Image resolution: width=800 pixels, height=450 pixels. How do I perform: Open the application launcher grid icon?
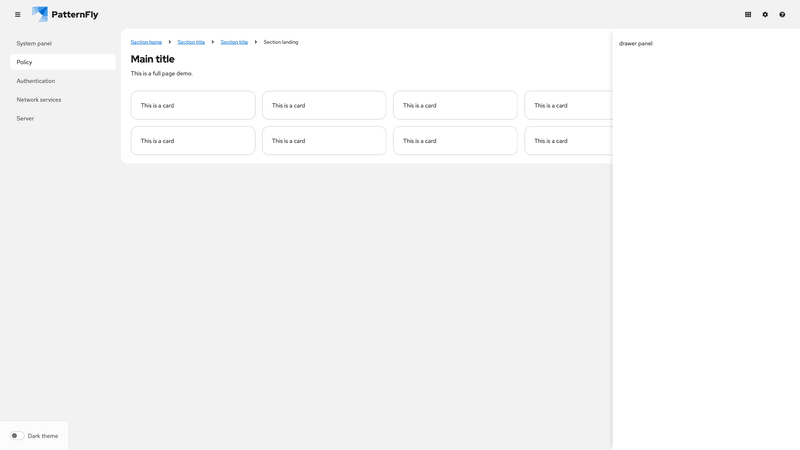[748, 15]
